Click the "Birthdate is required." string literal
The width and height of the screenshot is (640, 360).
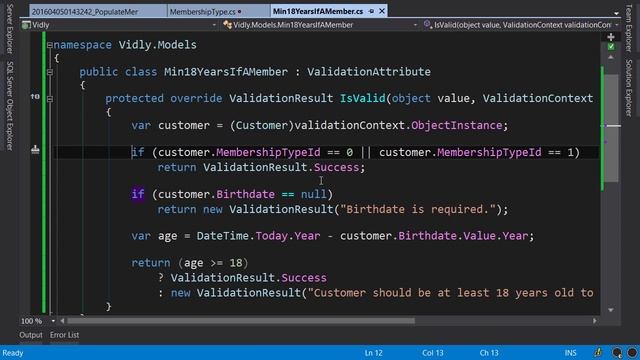tap(418, 209)
